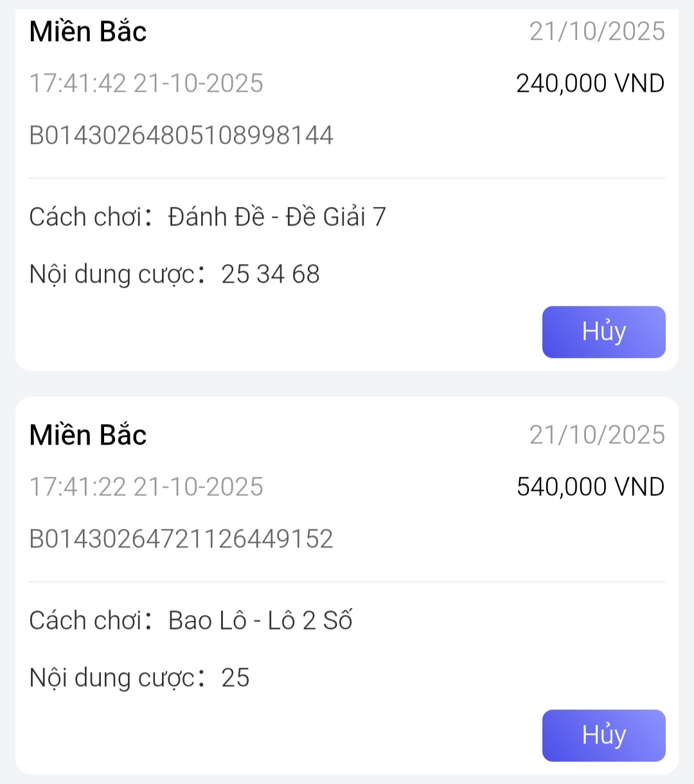Tap the play type Bao Lô - Lô 2 Số
694x784 pixels.
coord(260,621)
